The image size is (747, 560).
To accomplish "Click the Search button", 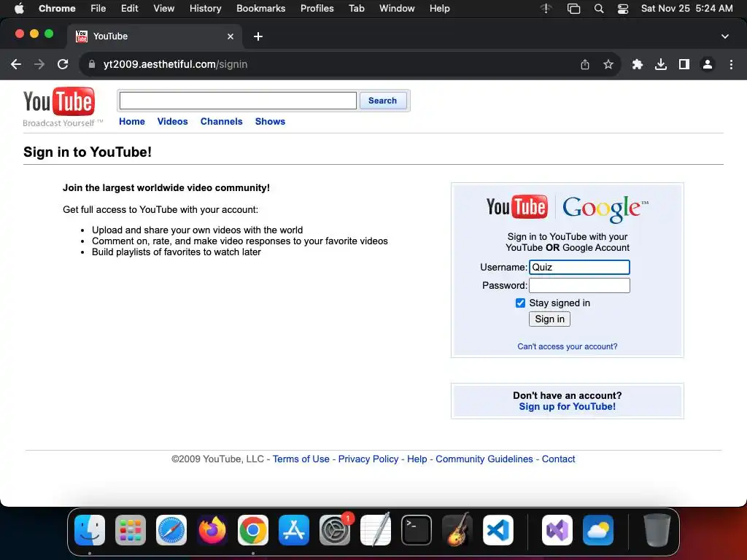I will 382,101.
